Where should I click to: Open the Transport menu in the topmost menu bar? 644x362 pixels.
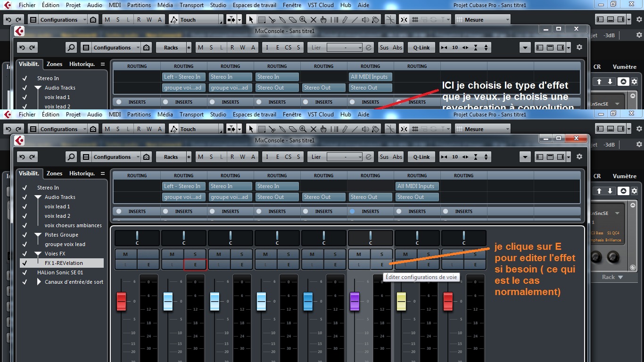tap(191, 5)
